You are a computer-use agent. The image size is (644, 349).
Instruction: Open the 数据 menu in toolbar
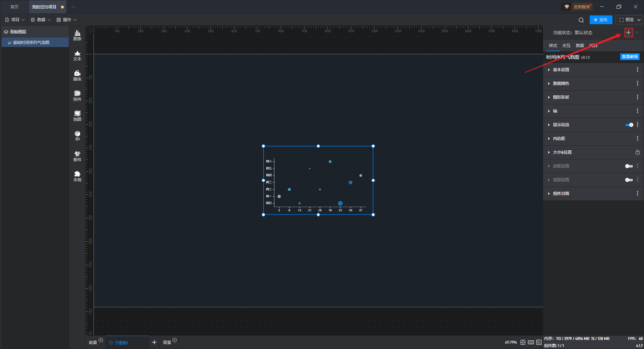[x=41, y=20]
